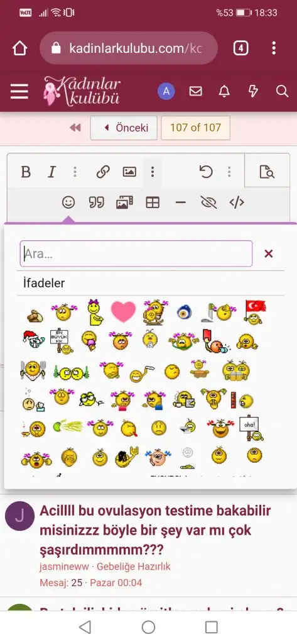This screenshot has height=644, width=297.
Task: Toggle the spoiler crossed-eye icon
Action: (x=208, y=202)
